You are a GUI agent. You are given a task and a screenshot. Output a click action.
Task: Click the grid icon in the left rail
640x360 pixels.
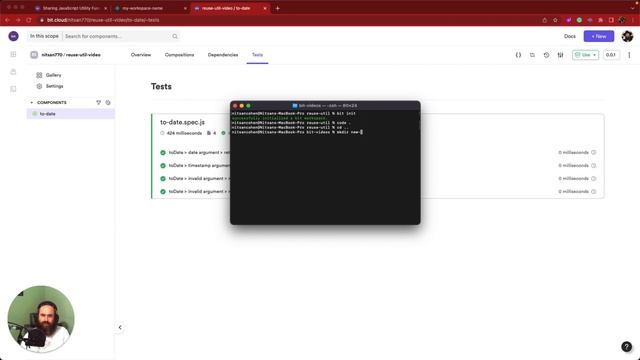point(13,54)
